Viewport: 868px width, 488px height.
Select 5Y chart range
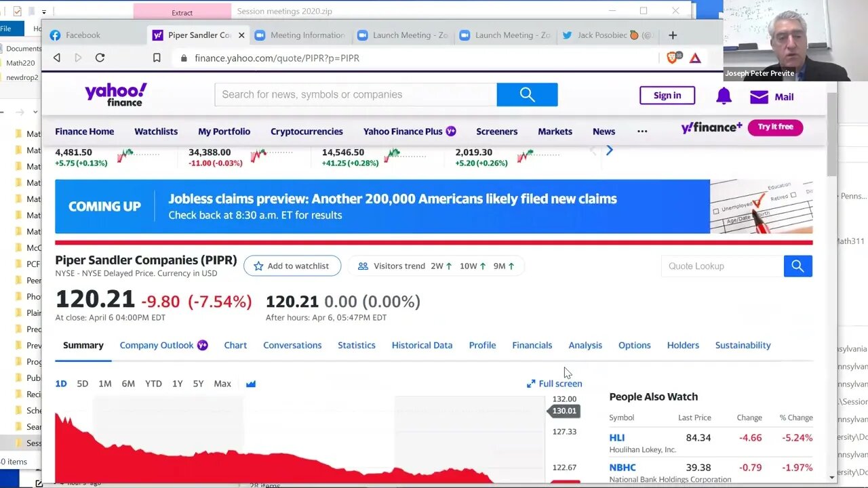pos(198,384)
